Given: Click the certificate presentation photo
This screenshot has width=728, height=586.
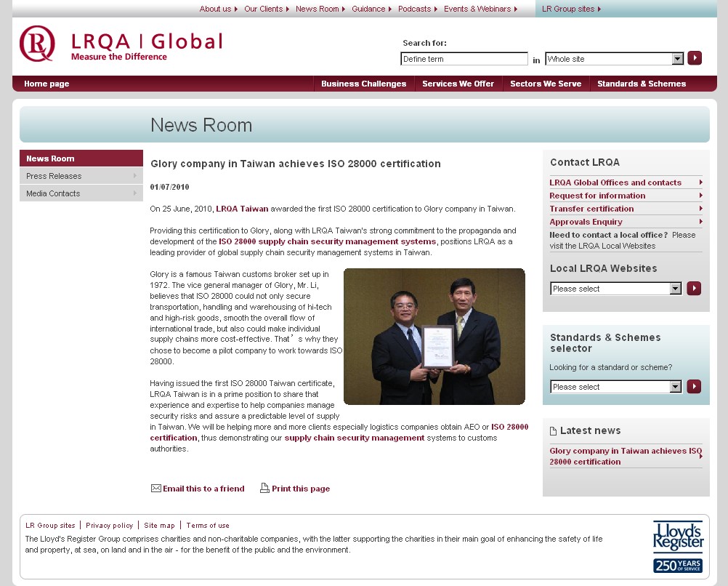Looking at the screenshot, I should coord(434,337).
